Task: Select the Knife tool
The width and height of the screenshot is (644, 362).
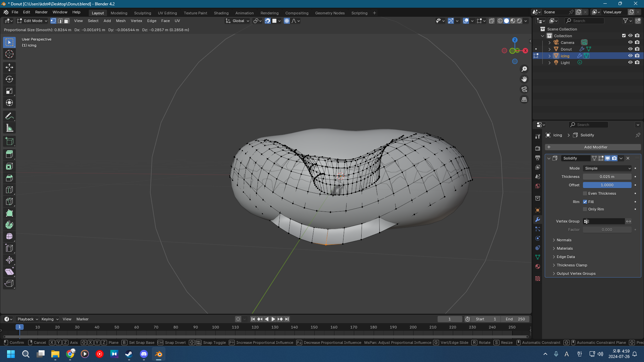Action: (x=9, y=201)
